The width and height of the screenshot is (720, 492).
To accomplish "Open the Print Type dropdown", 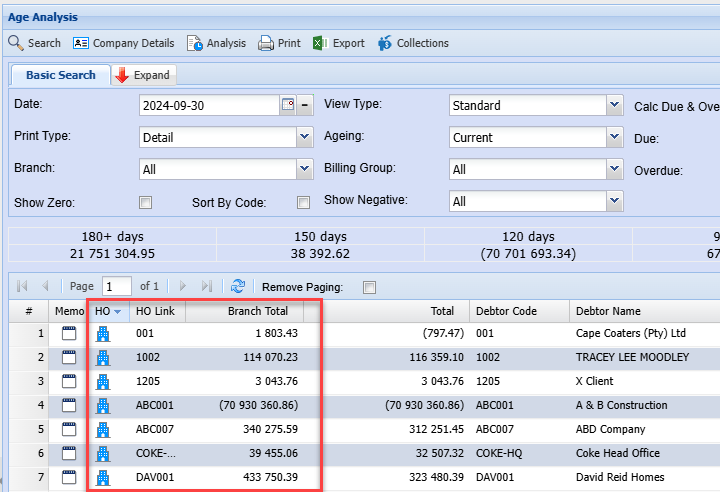I will (x=304, y=137).
